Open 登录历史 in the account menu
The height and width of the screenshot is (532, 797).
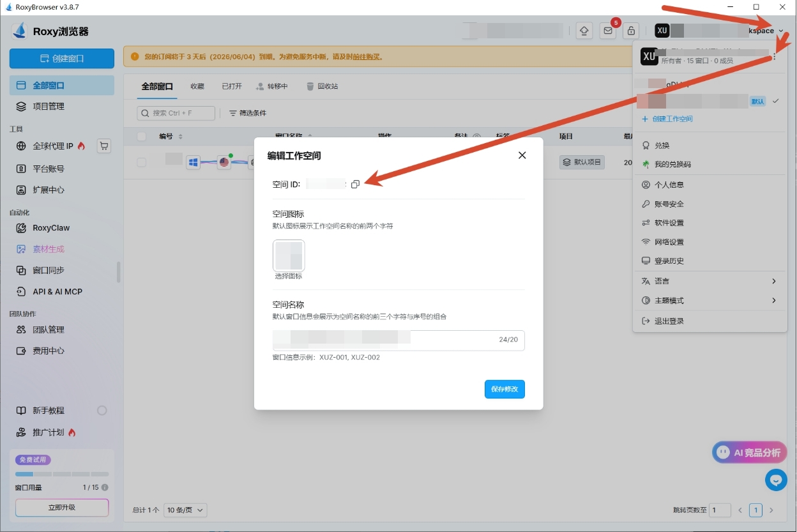pos(709,261)
